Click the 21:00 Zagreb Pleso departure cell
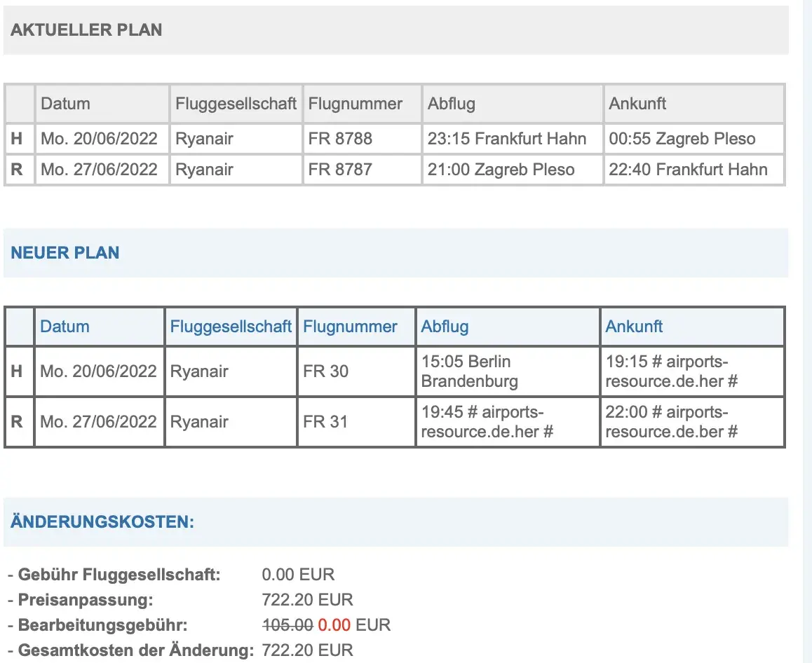 point(501,170)
